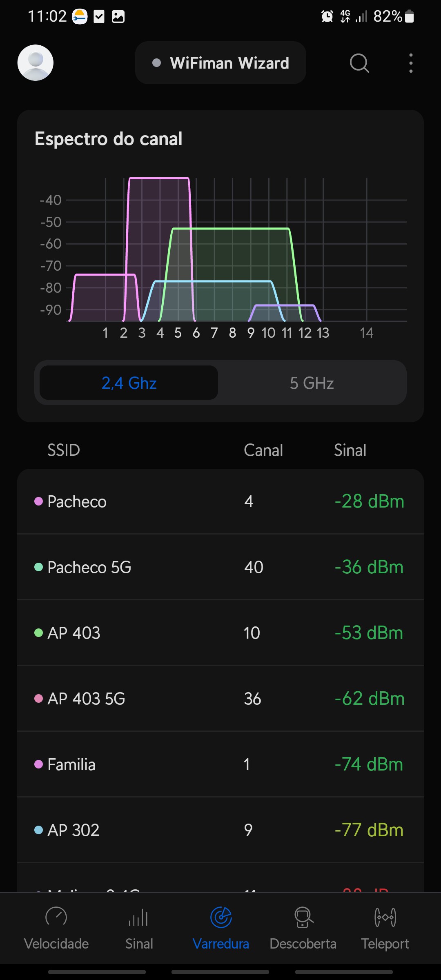Tap the search magnifier icon
Screen dimensions: 441x980
tap(359, 63)
